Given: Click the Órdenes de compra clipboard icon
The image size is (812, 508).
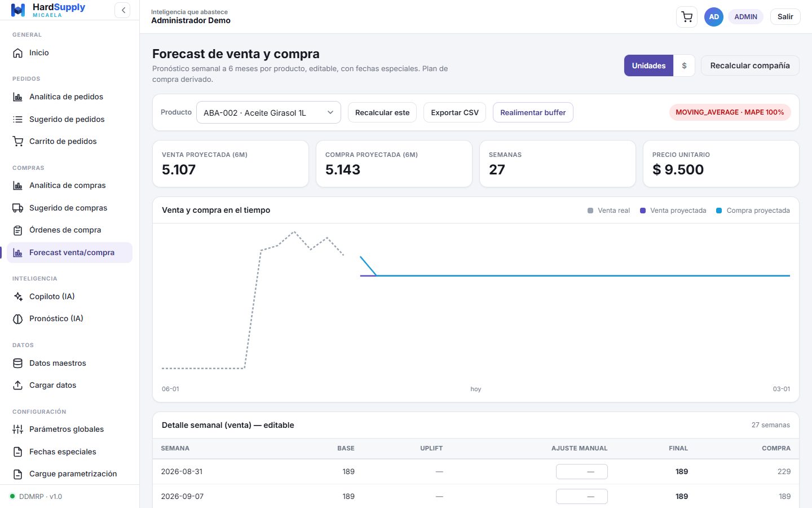Looking at the screenshot, I should [18, 230].
